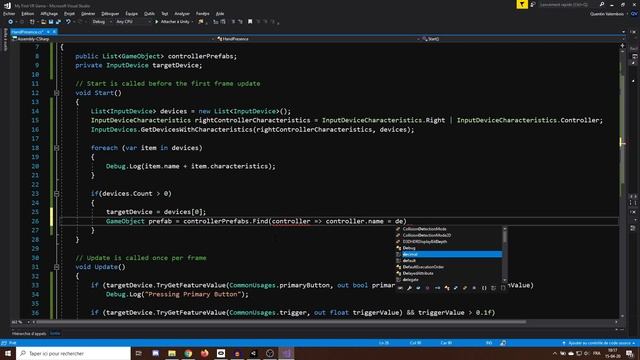Open Visual Studio from the taskbar

pos(286,353)
